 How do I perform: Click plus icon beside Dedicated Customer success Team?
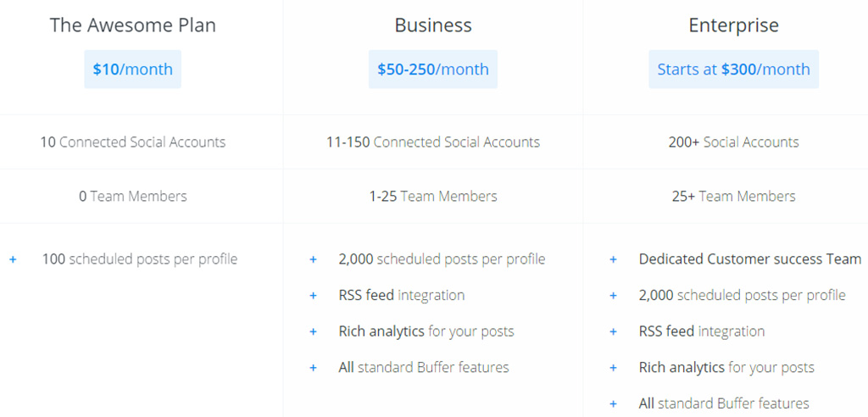[613, 259]
